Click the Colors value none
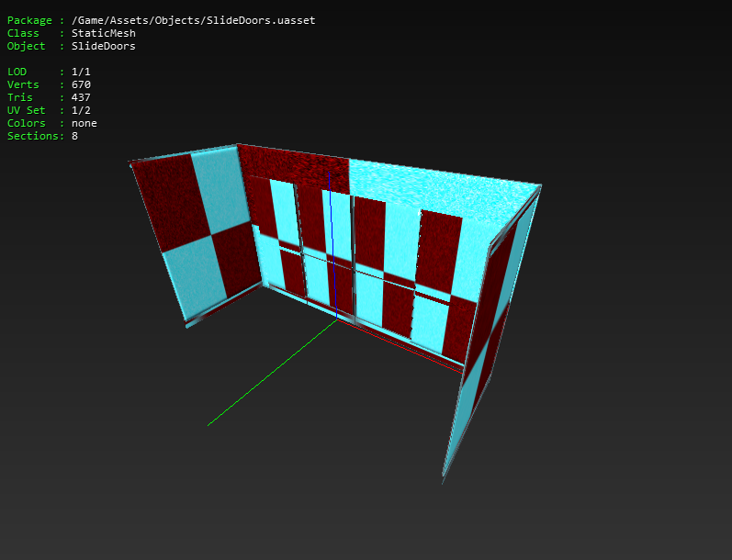Viewport: 732px width, 560px height. (x=84, y=123)
